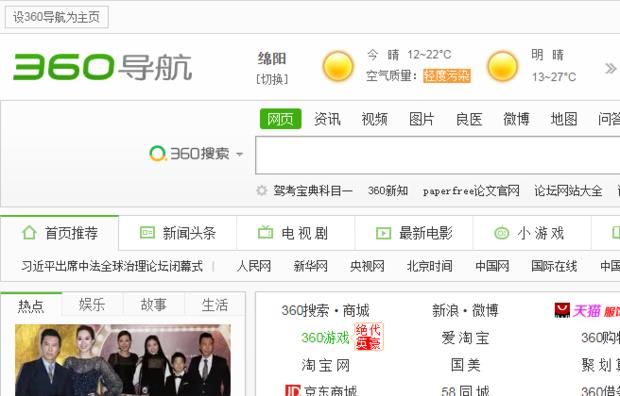Open 驾考宝典科目一 suggestion link
Image resolution: width=620 pixels, height=396 pixels.
[313, 191]
